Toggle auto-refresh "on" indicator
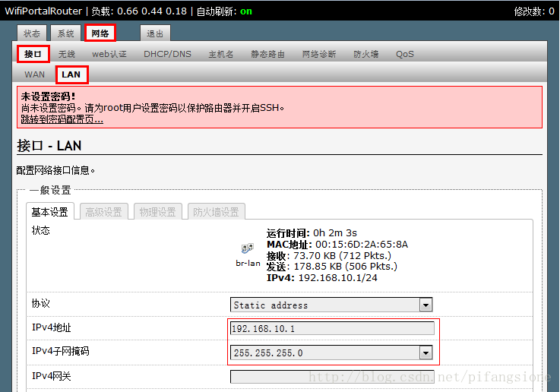This screenshot has height=392, width=560. click(246, 11)
